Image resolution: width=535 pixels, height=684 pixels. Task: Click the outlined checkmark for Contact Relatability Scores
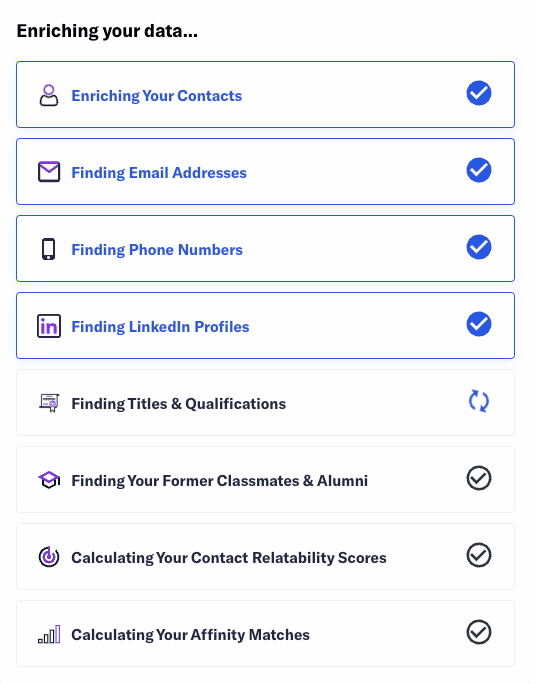pos(479,555)
